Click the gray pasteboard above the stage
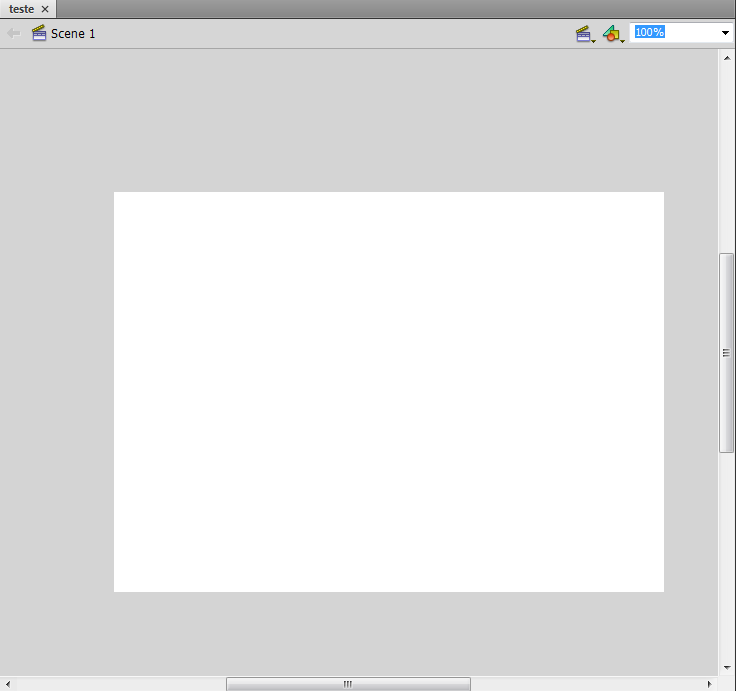736x691 pixels. (x=389, y=120)
